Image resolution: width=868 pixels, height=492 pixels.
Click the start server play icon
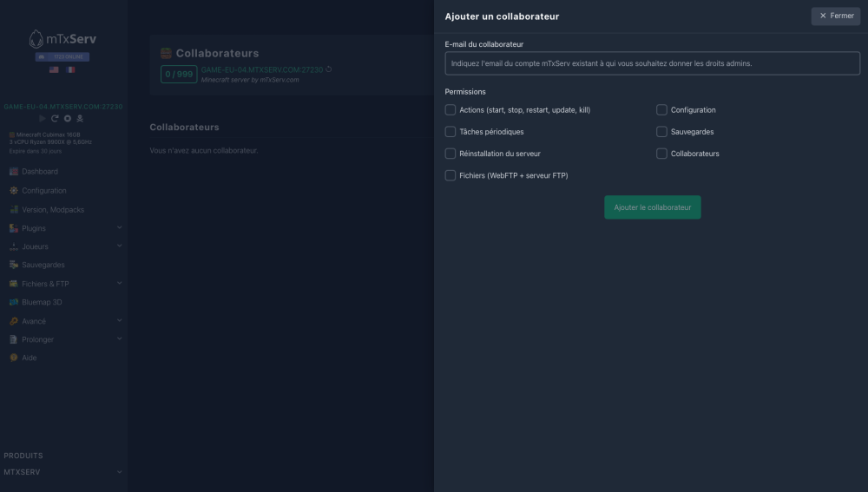click(43, 118)
